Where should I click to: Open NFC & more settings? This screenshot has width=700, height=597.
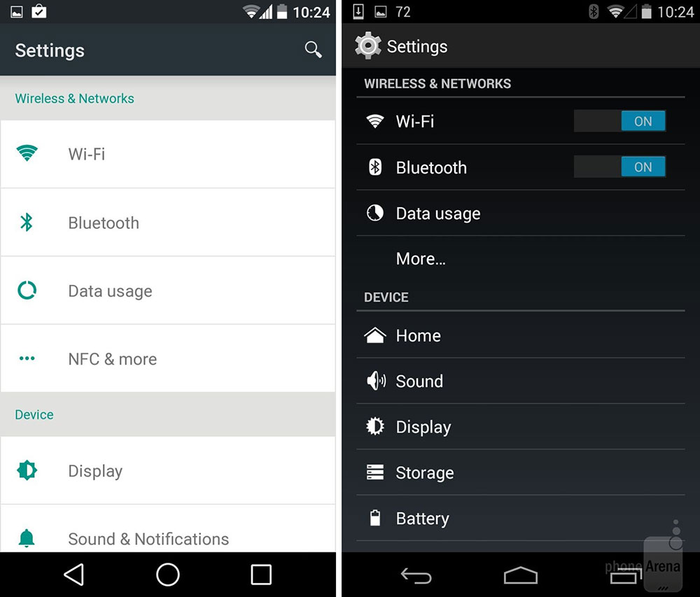(168, 359)
